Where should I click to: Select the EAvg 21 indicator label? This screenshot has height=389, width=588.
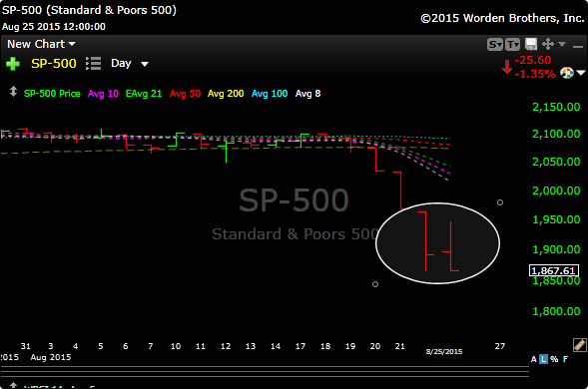[144, 94]
